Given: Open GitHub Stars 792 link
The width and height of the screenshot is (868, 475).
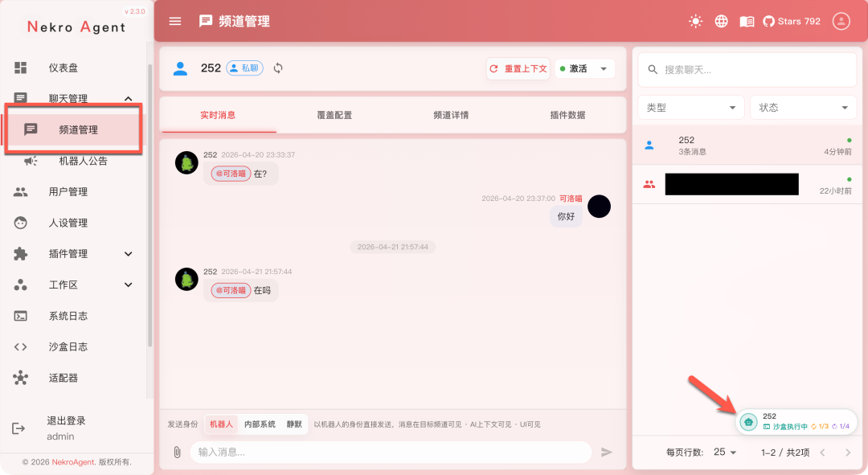Looking at the screenshot, I should [792, 22].
